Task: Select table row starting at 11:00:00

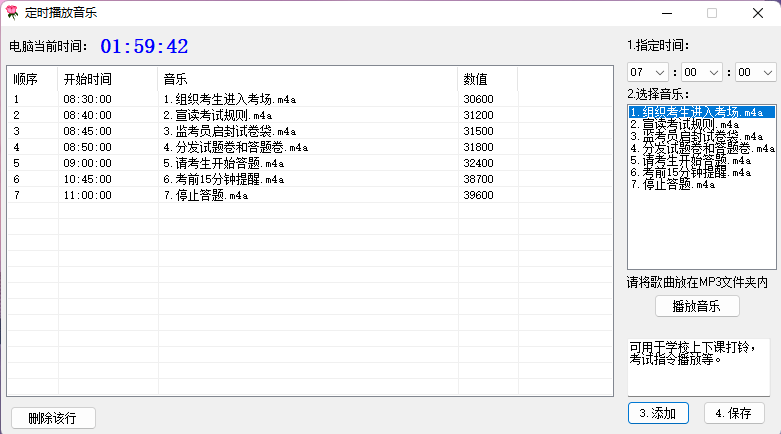Action: [310, 195]
